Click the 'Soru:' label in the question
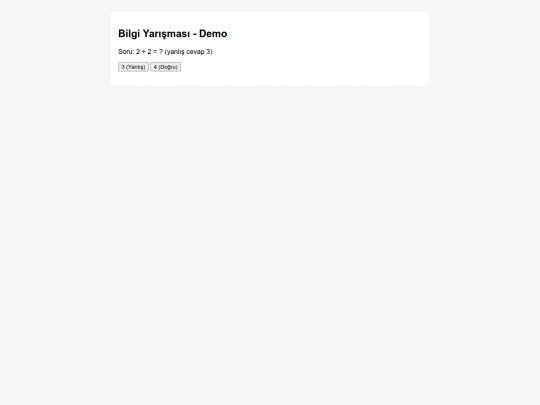The width and height of the screenshot is (540, 405). pyautogui.click(x=126, y=52)
